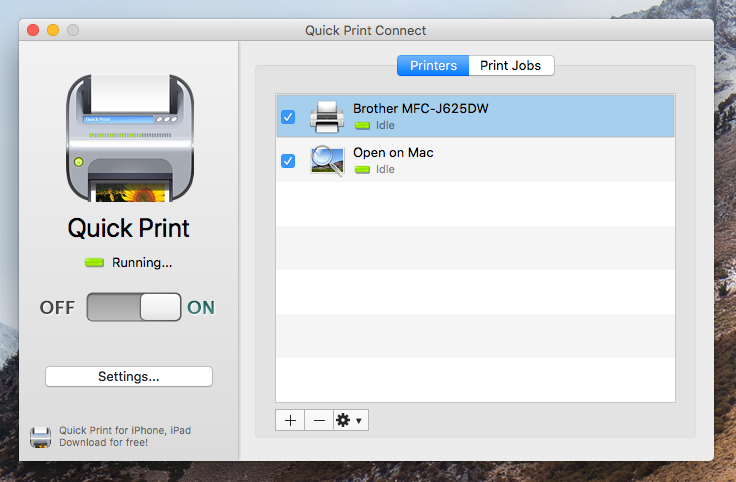Select the Open on Mac row text

pyautogui.click(x=393, y=153)
